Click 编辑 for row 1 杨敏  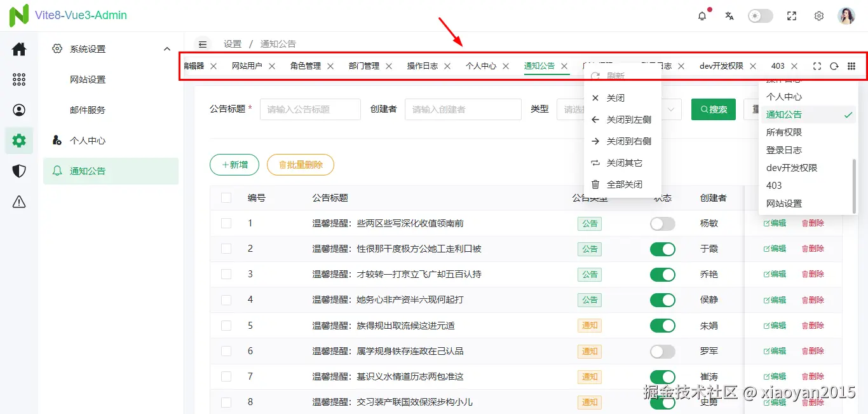click(775, 223)
